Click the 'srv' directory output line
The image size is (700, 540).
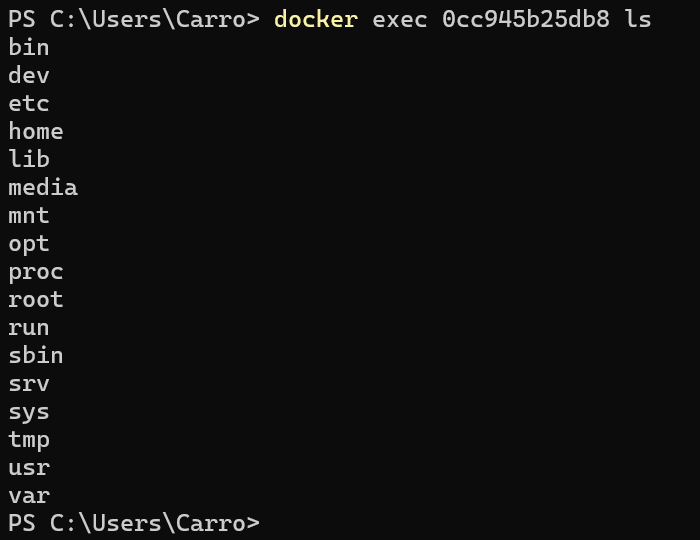click(x=29, y=384)
